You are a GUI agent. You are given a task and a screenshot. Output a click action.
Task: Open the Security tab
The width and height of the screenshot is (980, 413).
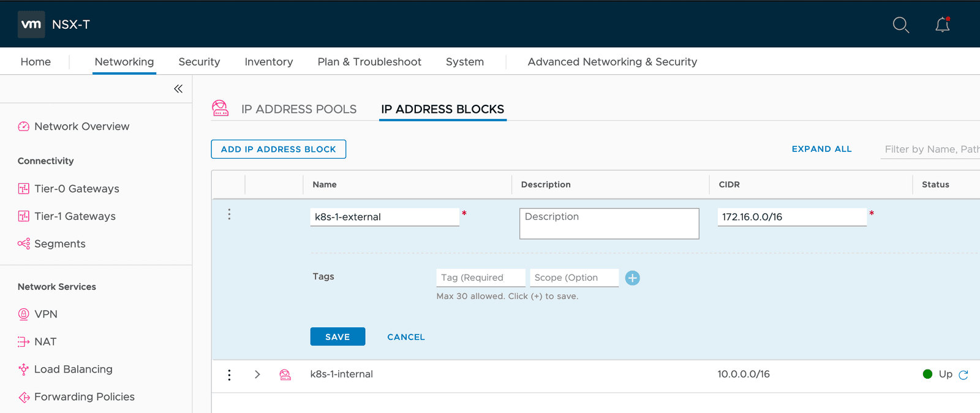click(x=199, y=62)
